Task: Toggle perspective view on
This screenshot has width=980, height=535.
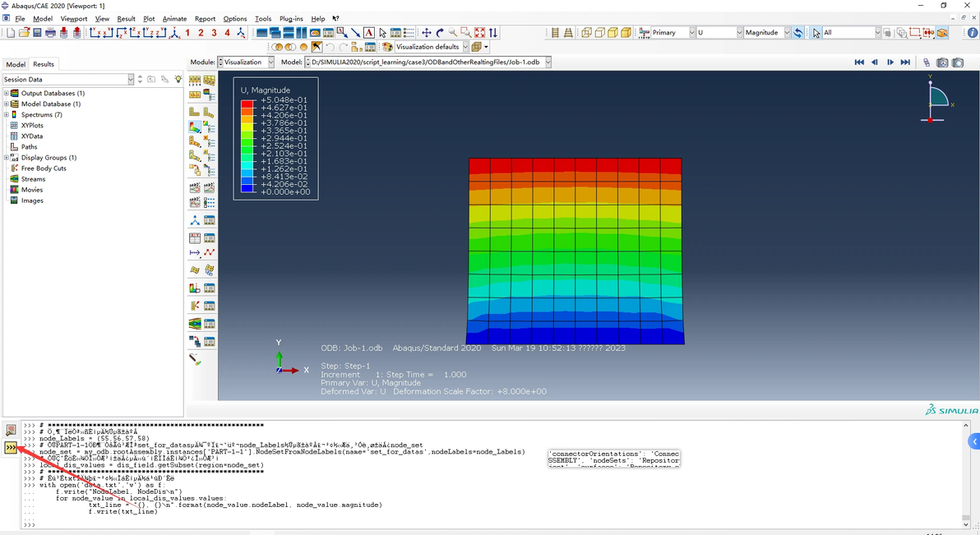Action: point(567,33)
